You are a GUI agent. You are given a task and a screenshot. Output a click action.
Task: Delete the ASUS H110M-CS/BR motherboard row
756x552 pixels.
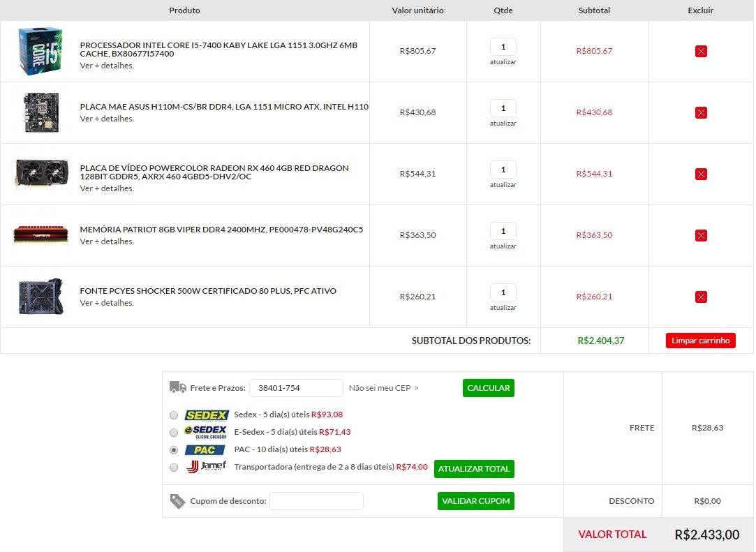pos(701,112)
